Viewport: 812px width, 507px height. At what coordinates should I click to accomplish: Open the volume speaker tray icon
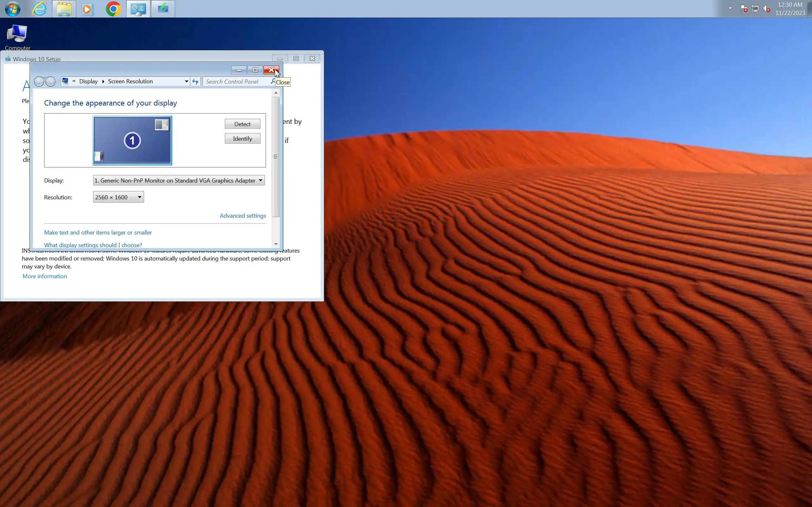pos(766,8)
